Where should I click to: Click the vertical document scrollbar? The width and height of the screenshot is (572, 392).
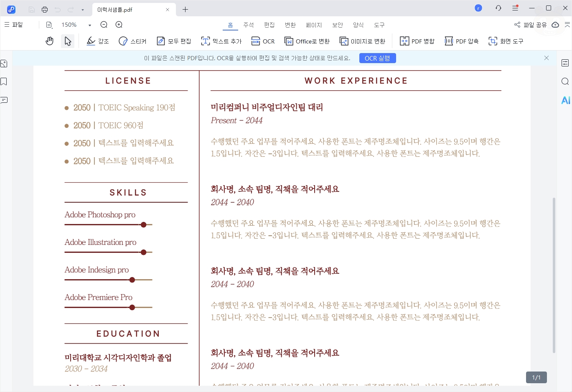coord(554,275)
